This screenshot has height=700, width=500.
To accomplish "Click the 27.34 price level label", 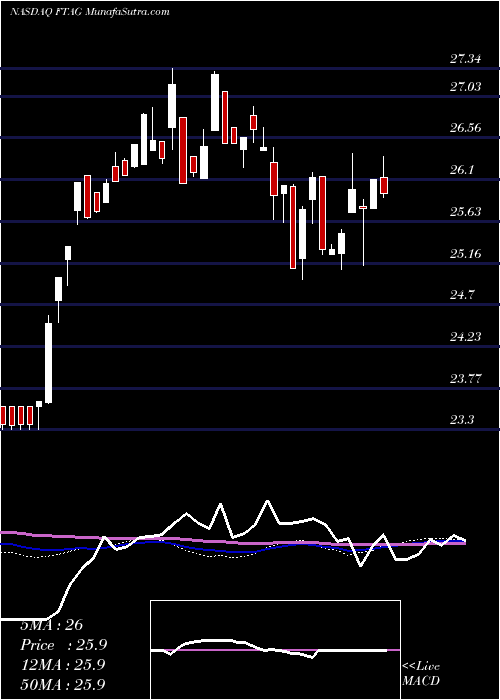I will pos(466,59).
